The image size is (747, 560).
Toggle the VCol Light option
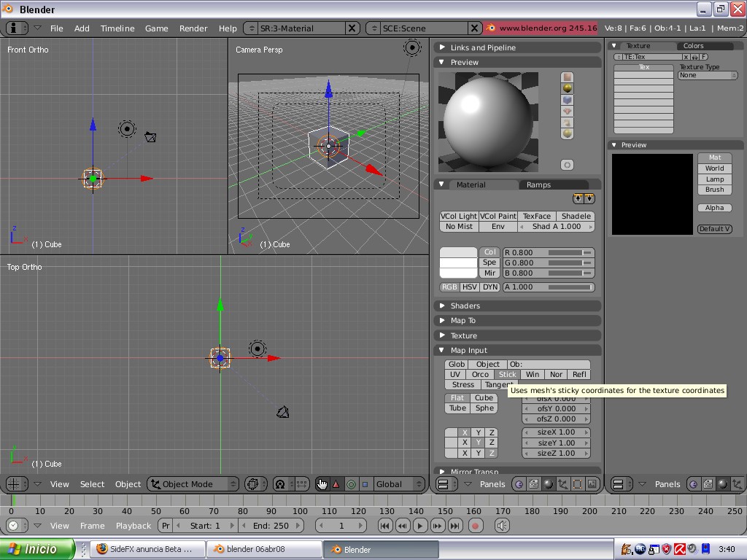pos(458,216)
